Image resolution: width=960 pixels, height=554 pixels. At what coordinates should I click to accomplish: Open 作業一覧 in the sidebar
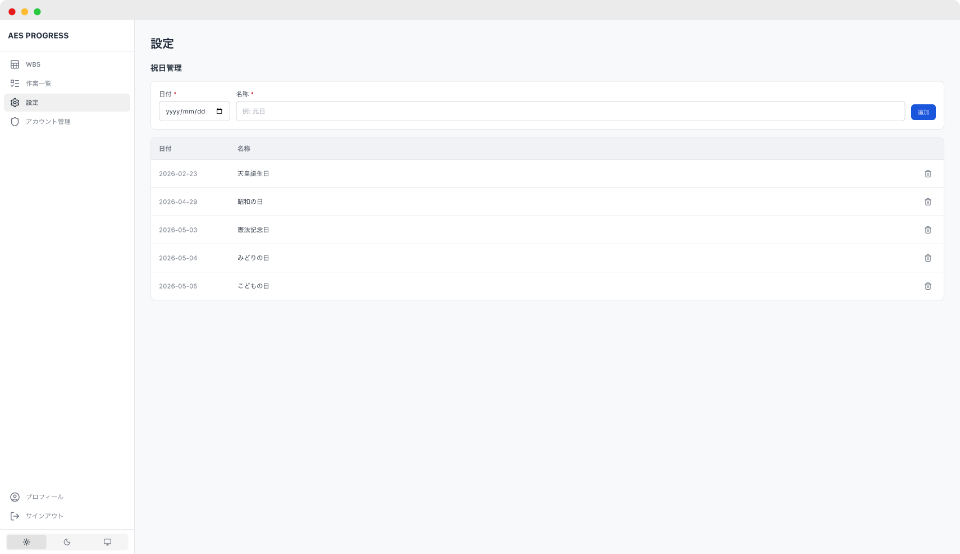click(38, 83)
